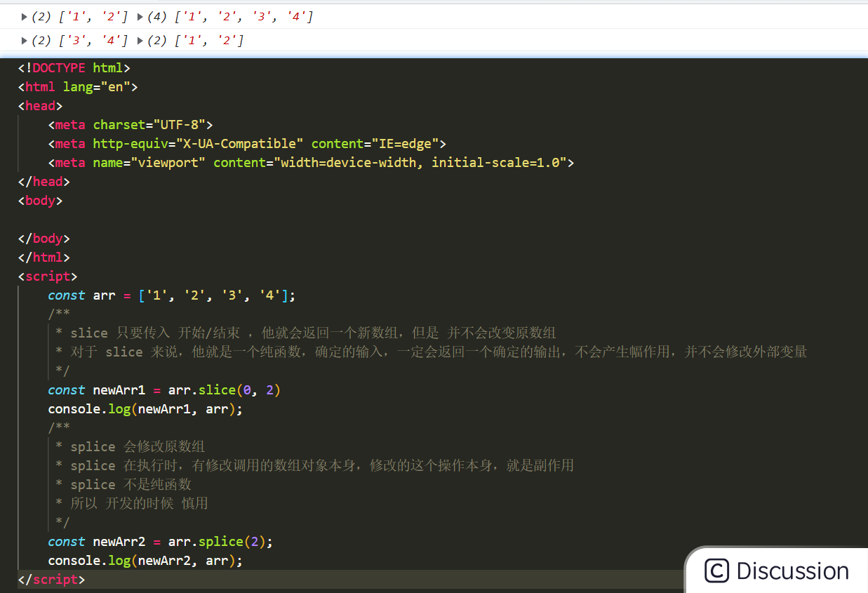This screenshot has width=868, height=593.
Task: Click the closing </script> tag
Action: coord(51,580)
